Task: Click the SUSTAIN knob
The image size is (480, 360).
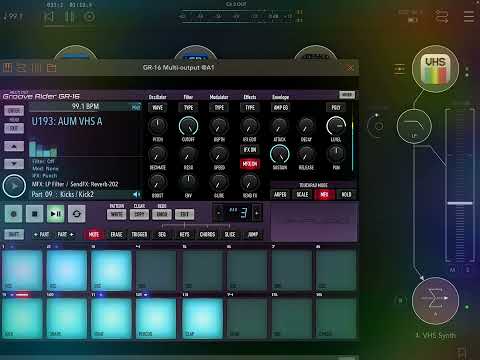Action: [x=280, y=154]
